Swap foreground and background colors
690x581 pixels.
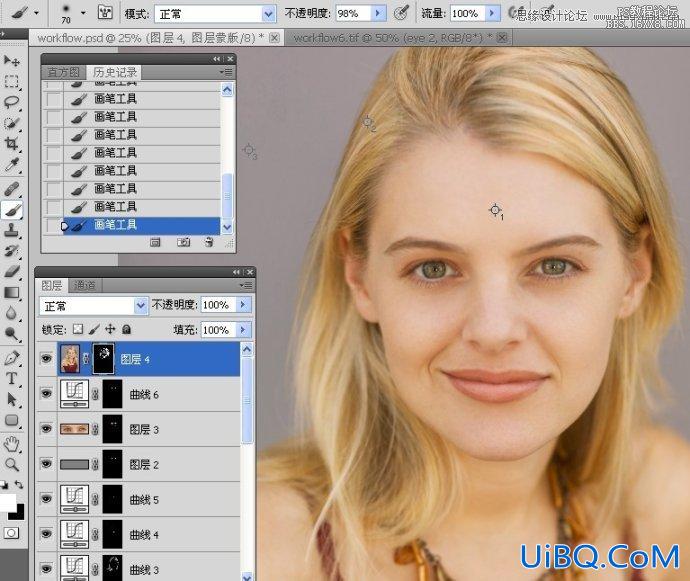click(x=19, y=485)
